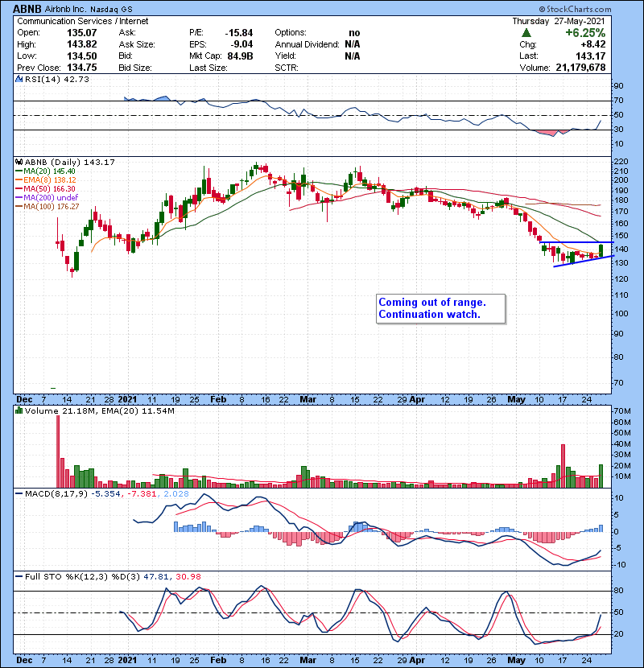Click the MACD(8,17,9) indicator label

pyautogui.click(x=56, y=494)
